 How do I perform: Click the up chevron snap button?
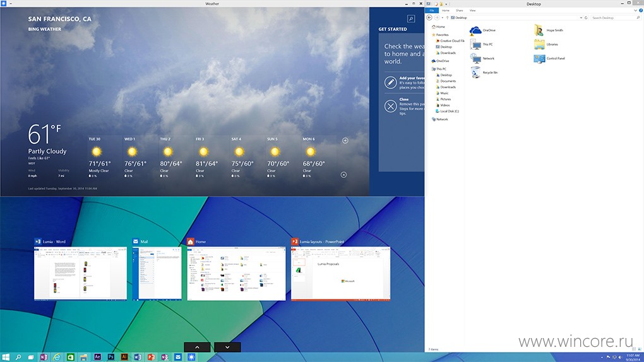(197, 347)
